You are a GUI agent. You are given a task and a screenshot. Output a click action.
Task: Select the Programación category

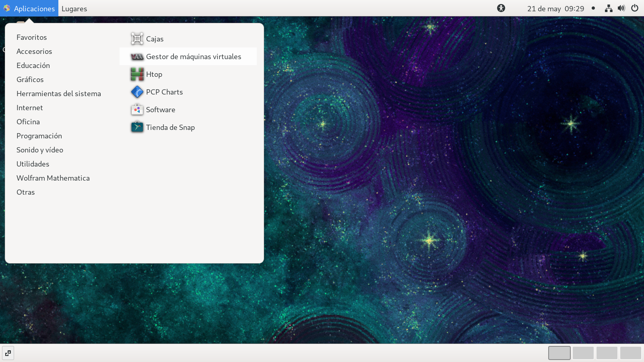[39, 136]
